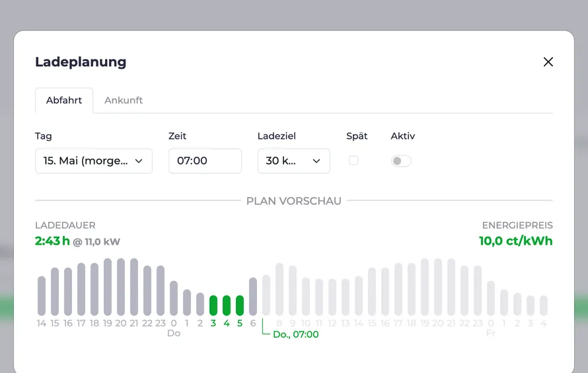Open the Ladeziel dropdown showing 30 k...
Viewport: 588px width, 373px height.
click(293, 161)
